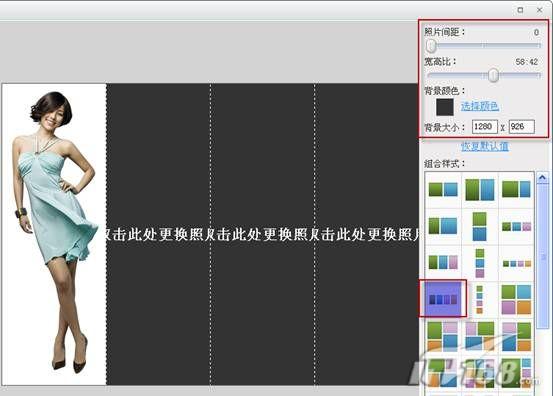Click the 选择颜色 link
Viewport: 553px width, 396px height.
click(x=480, y=106)
